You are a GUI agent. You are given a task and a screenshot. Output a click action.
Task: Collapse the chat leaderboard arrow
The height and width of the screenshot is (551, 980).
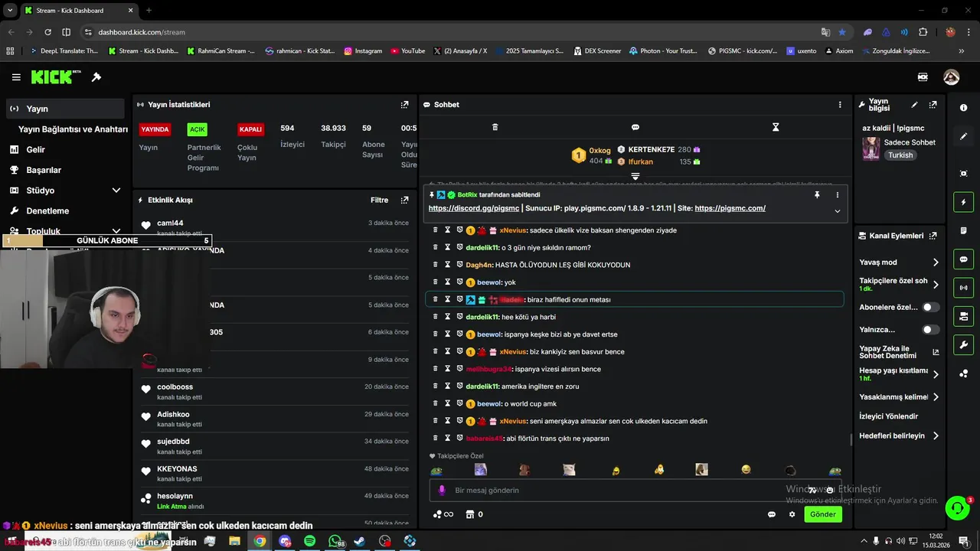click(x=635, y=177)
